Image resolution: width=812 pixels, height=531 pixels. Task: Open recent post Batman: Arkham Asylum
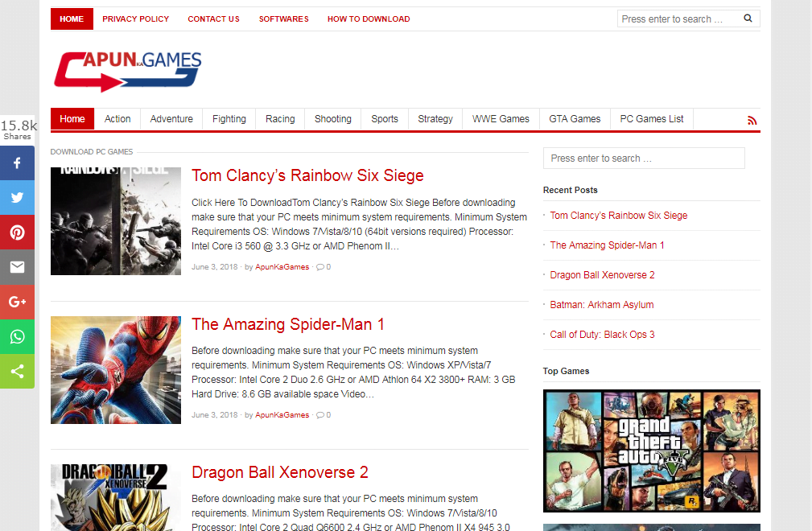pos(602,305)
